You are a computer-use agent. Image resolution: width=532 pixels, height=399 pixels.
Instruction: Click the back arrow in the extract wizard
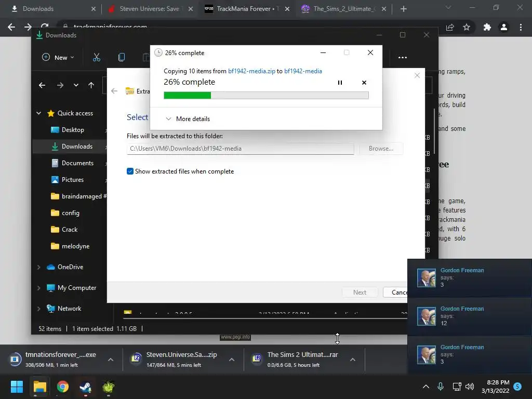click(x=114, y=91)
